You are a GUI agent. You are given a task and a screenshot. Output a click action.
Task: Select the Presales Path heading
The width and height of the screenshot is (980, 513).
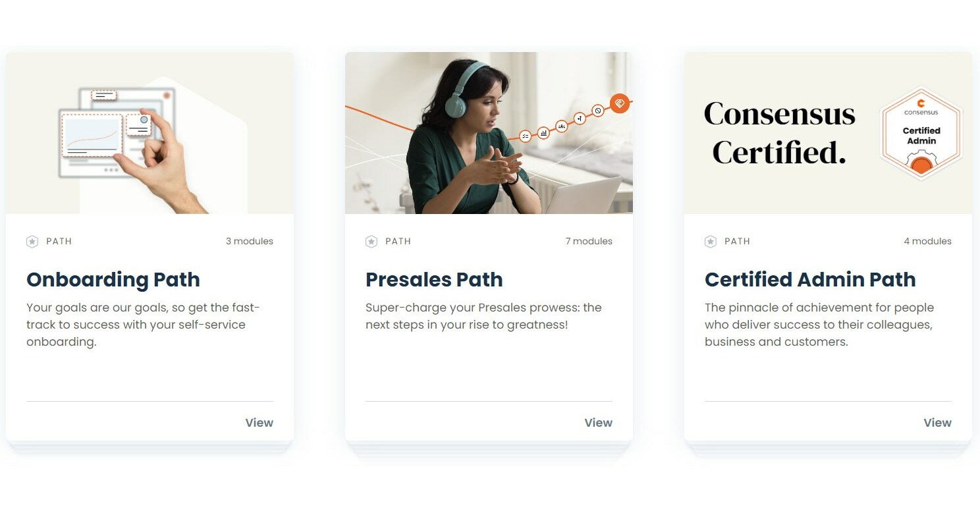pyautogui.click(x=434, y=279)
